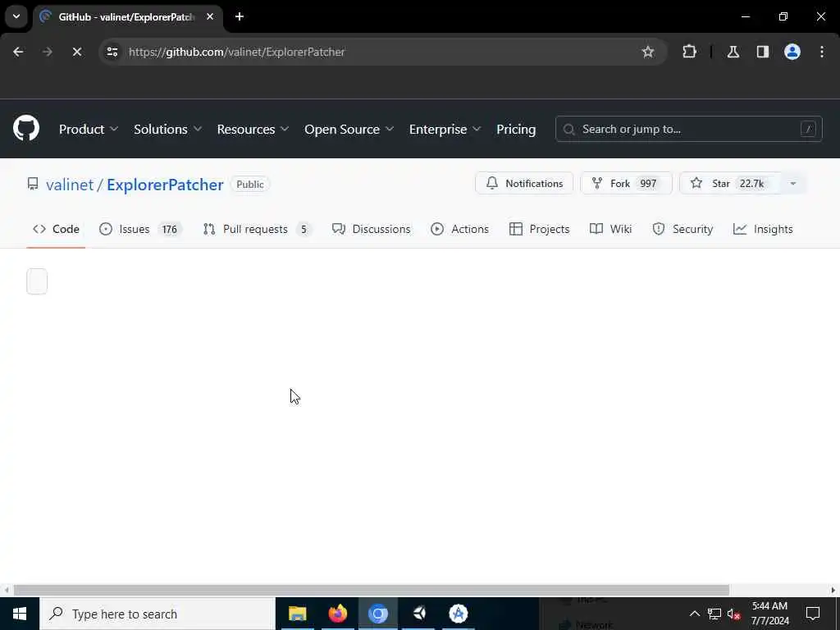Click the address bar URL
This screenshot has height=630, width=840.
pyautogui.click(x=237, y=52)
